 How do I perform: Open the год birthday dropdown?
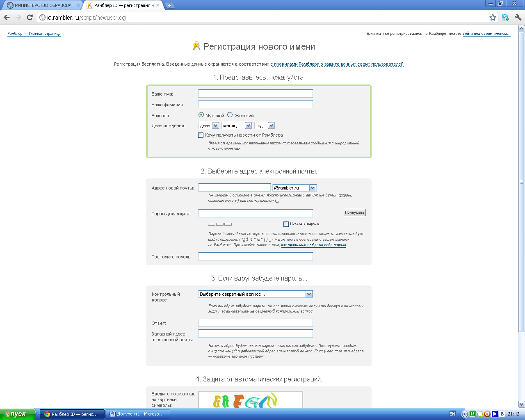(x=265, y=126)
